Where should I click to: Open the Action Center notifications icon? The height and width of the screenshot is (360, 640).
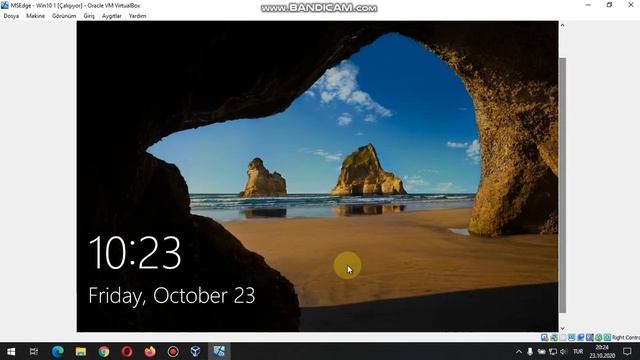(627, 351)
